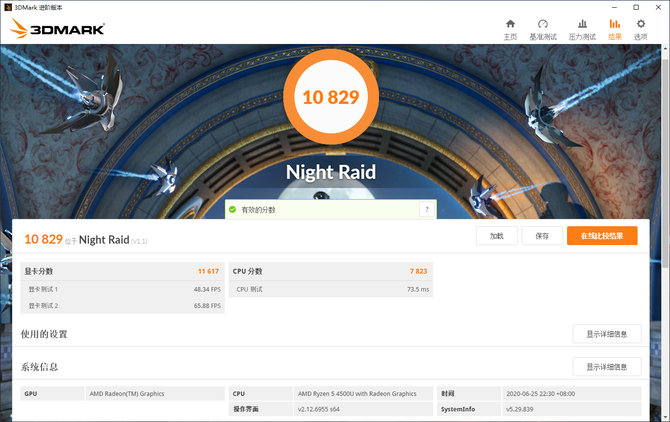Click the 显卡测试 1 result row
The image size is (670, 422).
pos(122,289)
